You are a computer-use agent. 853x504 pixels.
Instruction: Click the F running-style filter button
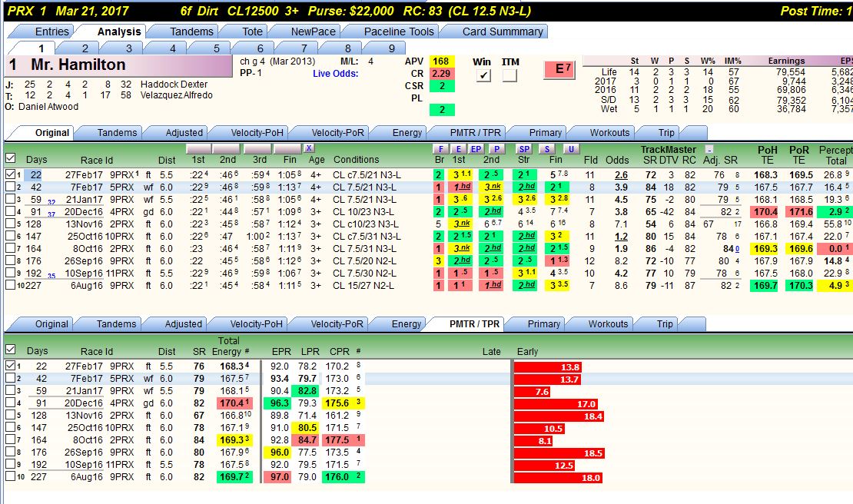click(x=440, y=149)
